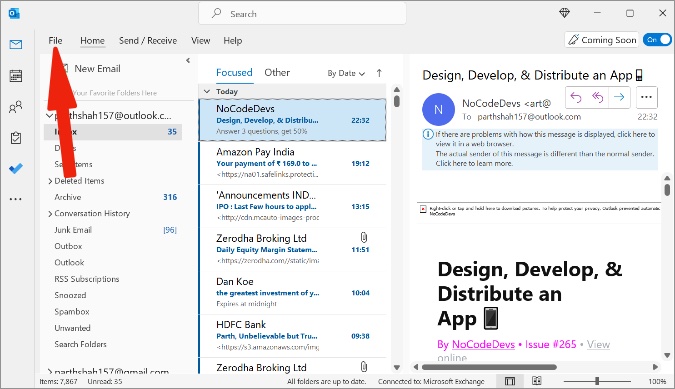
Task: Open the Help ribbon tab
Action: 232,40
